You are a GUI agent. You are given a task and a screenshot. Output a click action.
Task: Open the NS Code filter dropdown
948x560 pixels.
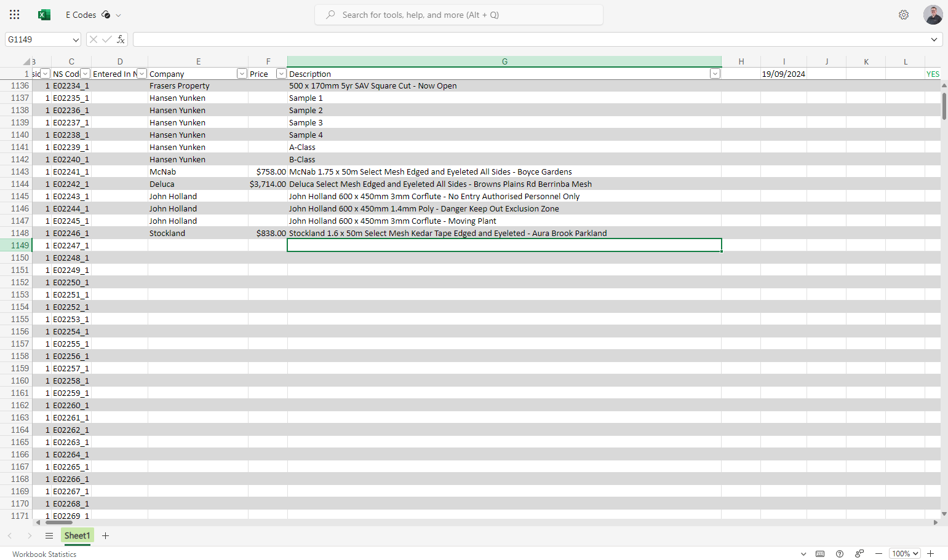[x=85, y=74]
